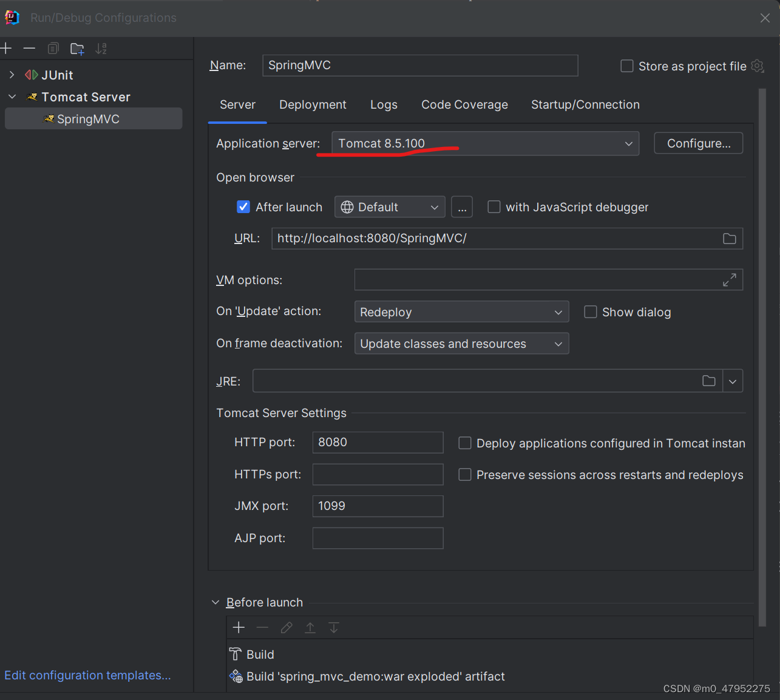Check with JavaScript debugger

(494, 206)
